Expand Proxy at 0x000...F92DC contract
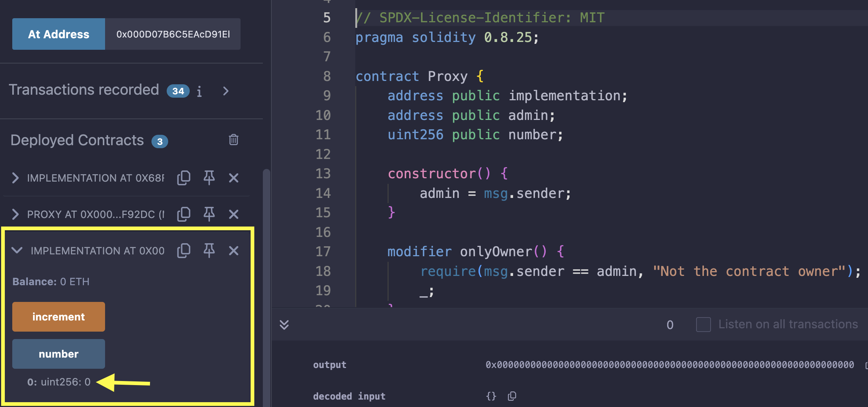 pos(15,214)
